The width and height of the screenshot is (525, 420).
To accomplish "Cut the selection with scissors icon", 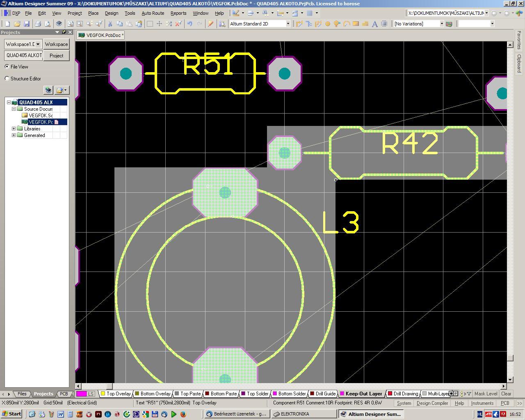I will (x=110, y=24).
